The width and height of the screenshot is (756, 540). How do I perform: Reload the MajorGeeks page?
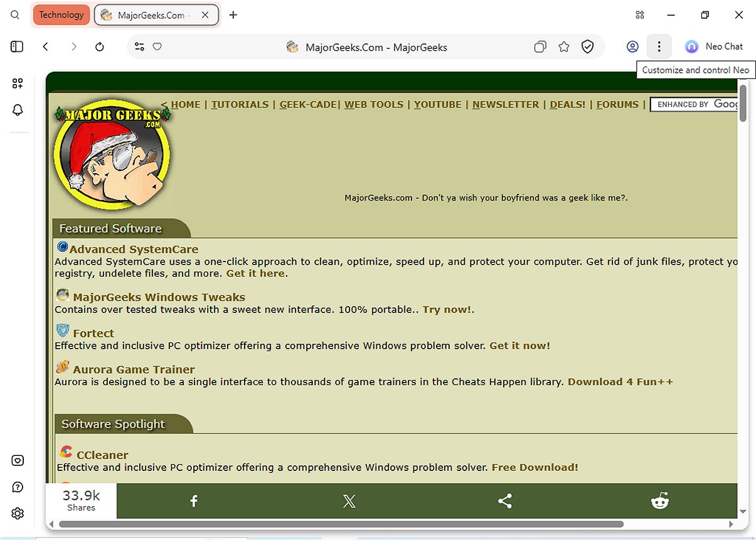coord(100,46)
